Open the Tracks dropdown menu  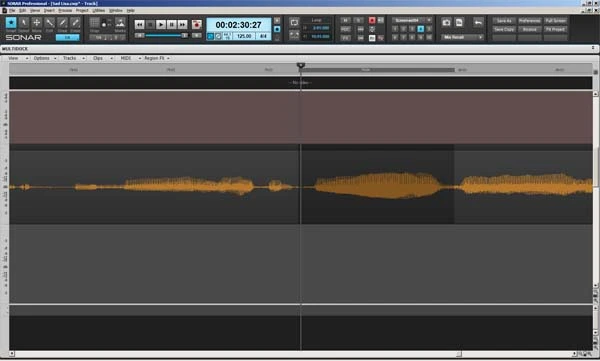(x=73, y=58)
